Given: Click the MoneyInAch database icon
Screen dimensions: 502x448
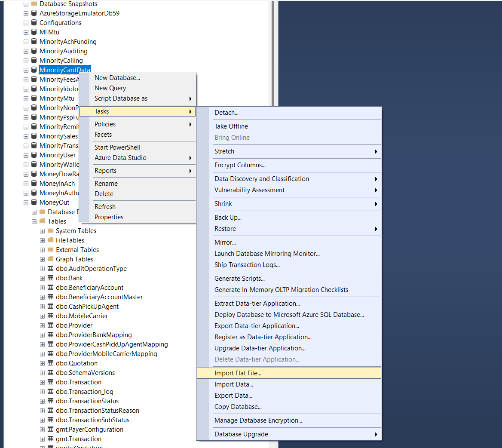Looking at the screenshot, I should pyautogui.click(x=34, y=184).
